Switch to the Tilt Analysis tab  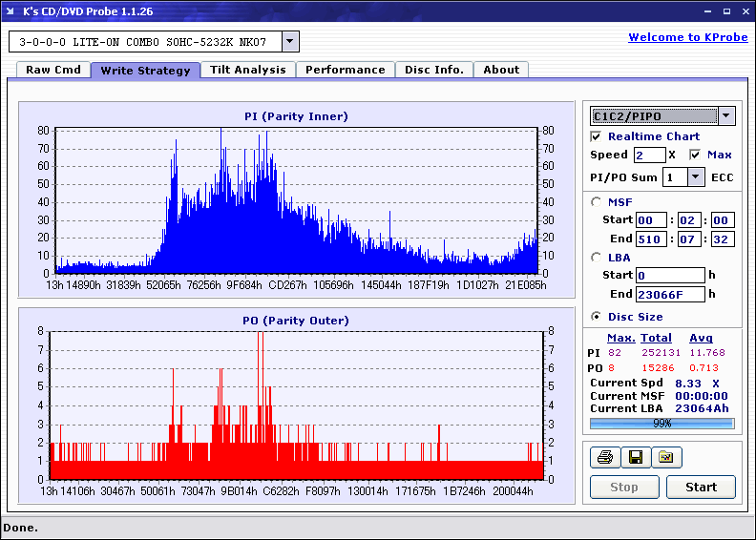pyautogui.click(x=248, y=70)
